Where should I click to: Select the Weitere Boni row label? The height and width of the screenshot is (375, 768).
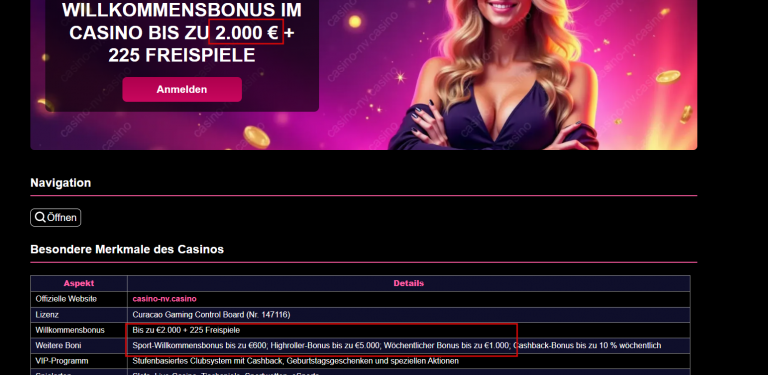(x=58, y=346)
